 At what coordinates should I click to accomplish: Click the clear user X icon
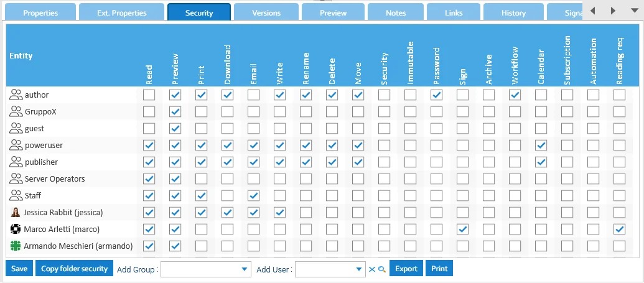point(371,269)
